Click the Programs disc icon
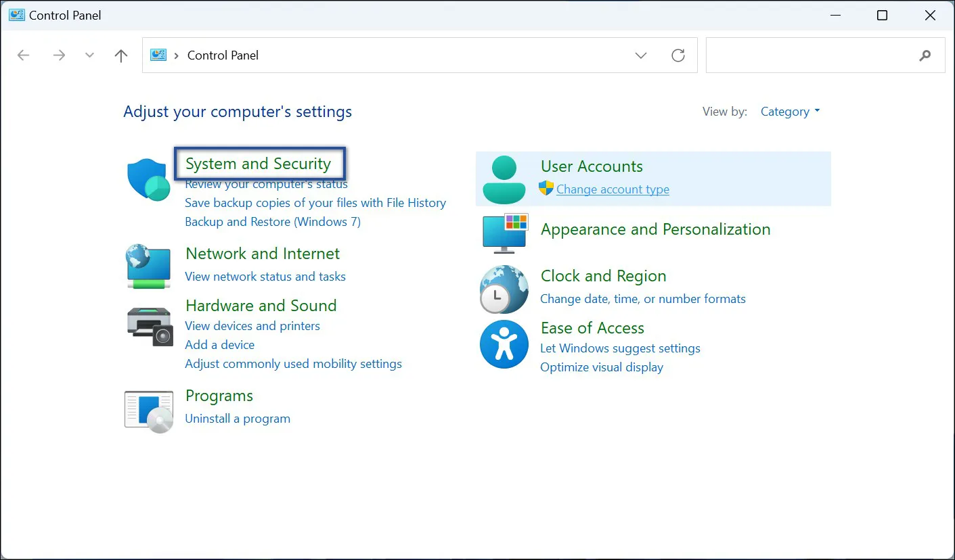 149,410
